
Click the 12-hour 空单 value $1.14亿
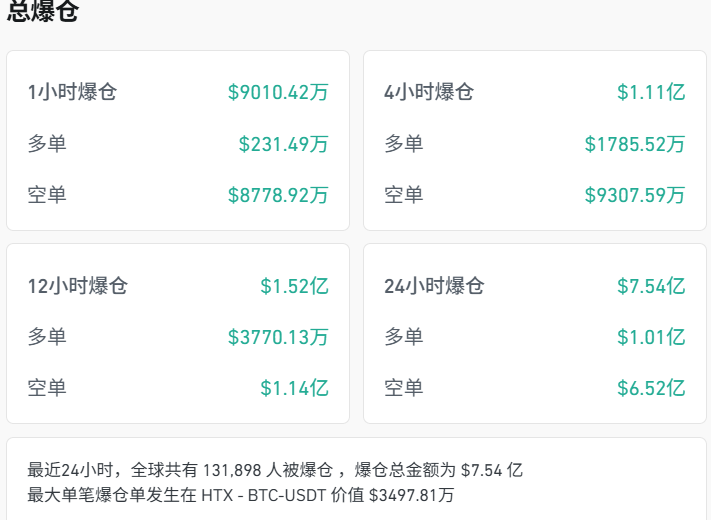[x=294, y=388]
